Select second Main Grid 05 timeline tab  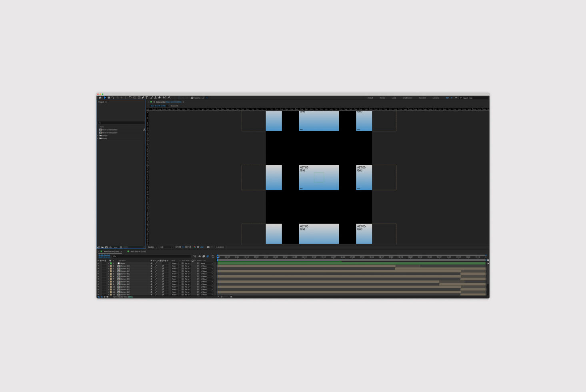tap(138, 251)
